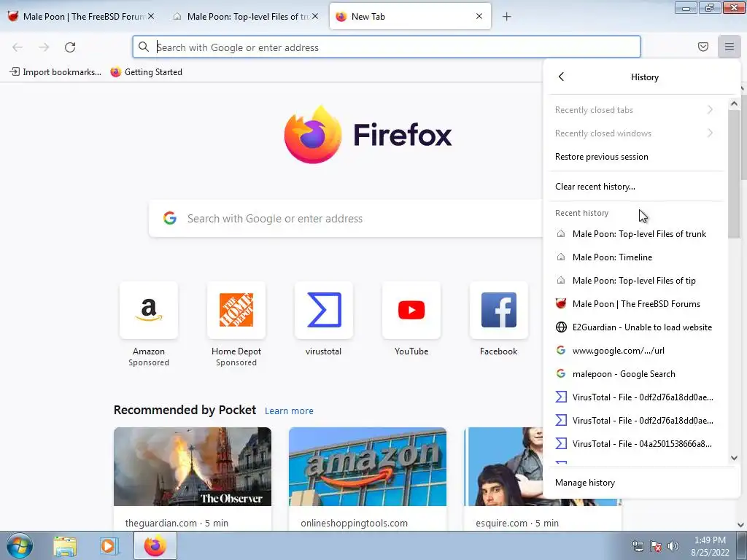
Task: Click onlineshoppingtools.com caption text
Action: coord(354,523)
